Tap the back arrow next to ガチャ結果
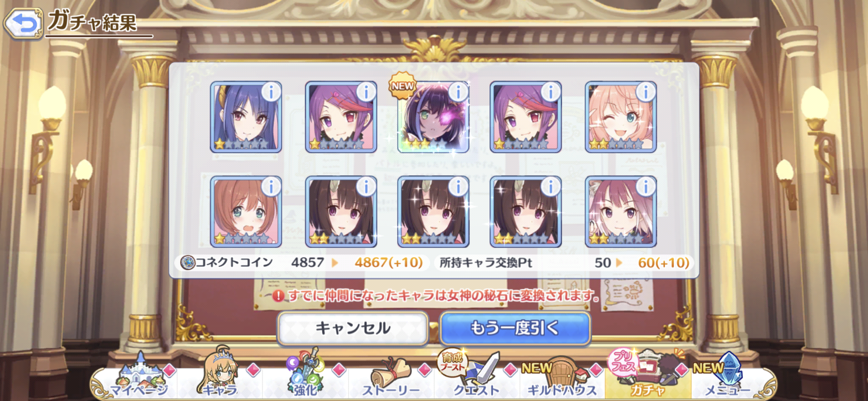The image size is (868, 401). (23, 23)
